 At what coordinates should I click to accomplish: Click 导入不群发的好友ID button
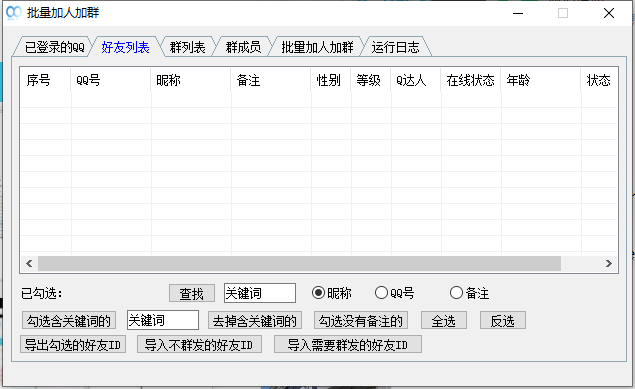tap(199, 344)
